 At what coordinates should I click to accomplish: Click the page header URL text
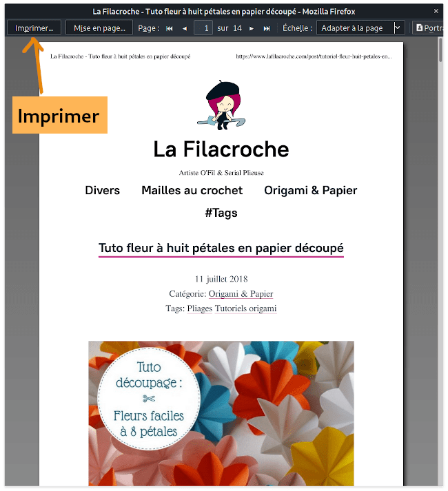314,56
